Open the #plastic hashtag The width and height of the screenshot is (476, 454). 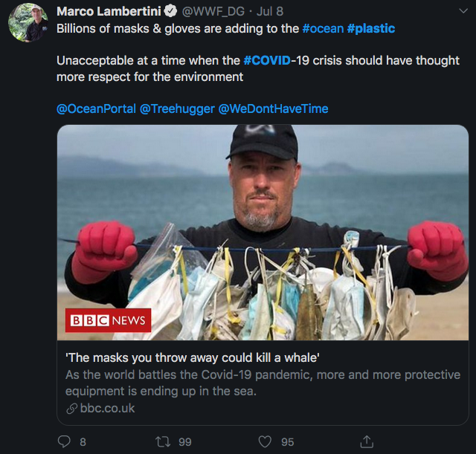[371, 28]
